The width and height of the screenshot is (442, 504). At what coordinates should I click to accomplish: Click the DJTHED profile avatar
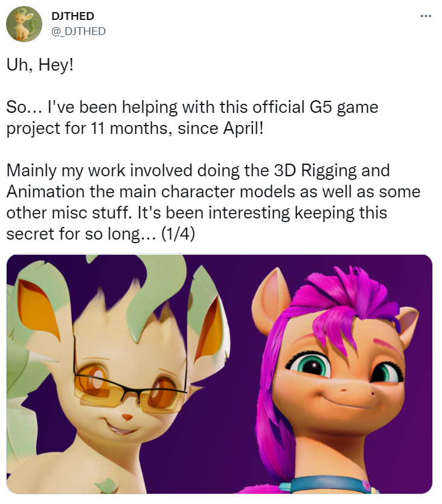[x=24, y=24]
